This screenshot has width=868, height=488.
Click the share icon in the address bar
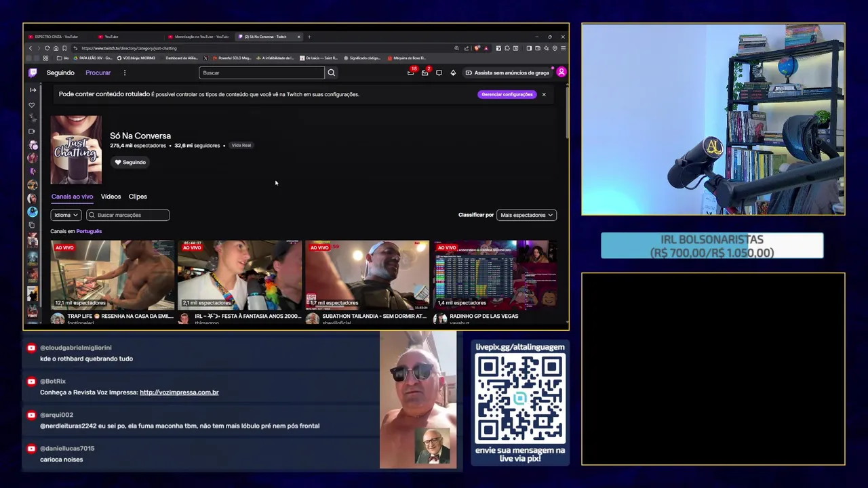click(x=466, y=48)
